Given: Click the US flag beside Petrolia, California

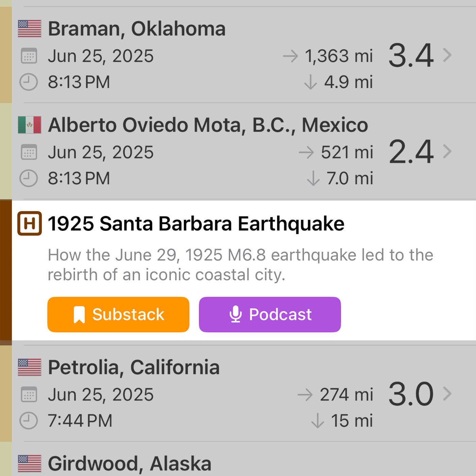Looking at the screenshot, I should 30,367.
